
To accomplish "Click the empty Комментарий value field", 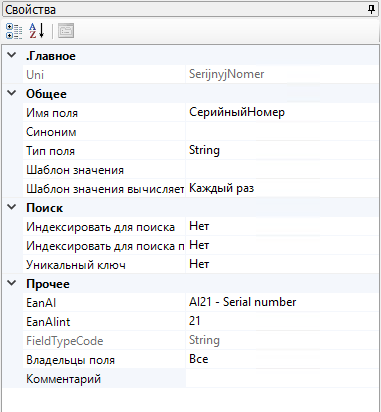I will click(x=282, y=378).
